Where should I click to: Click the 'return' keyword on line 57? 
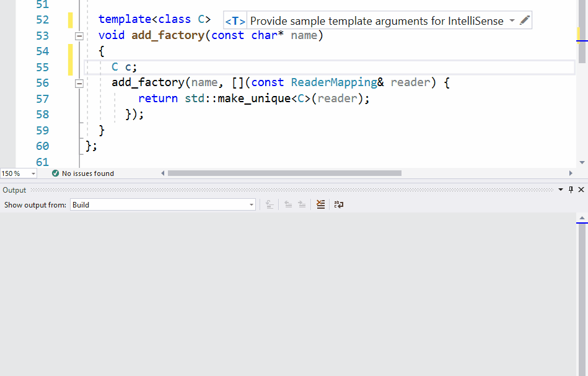pyautogui.click(x=158, y=98)
